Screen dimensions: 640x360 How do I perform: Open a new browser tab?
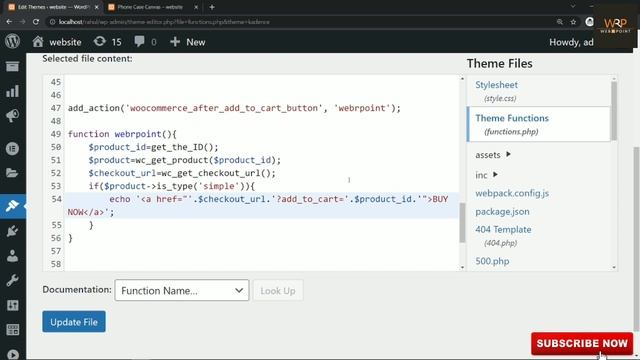pyautogui.click(x=212, y=7)
